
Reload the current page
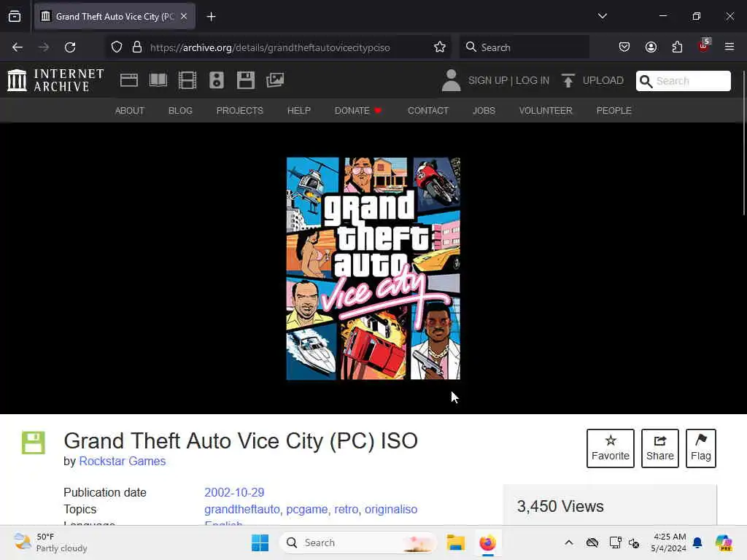click(70, 47)
